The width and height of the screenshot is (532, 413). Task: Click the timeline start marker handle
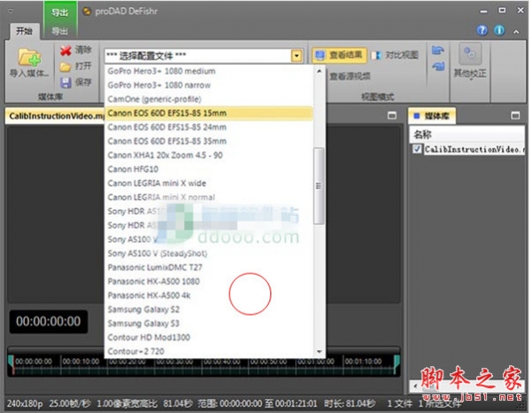tap(12, 364)
